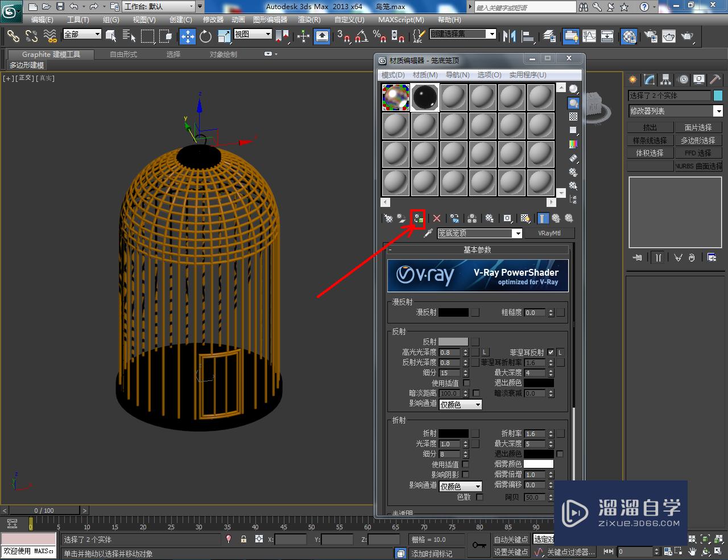Click Get Material icon in material editor
Screen dimensions: 728x560
pyautogui.click(x=388, y=218)
